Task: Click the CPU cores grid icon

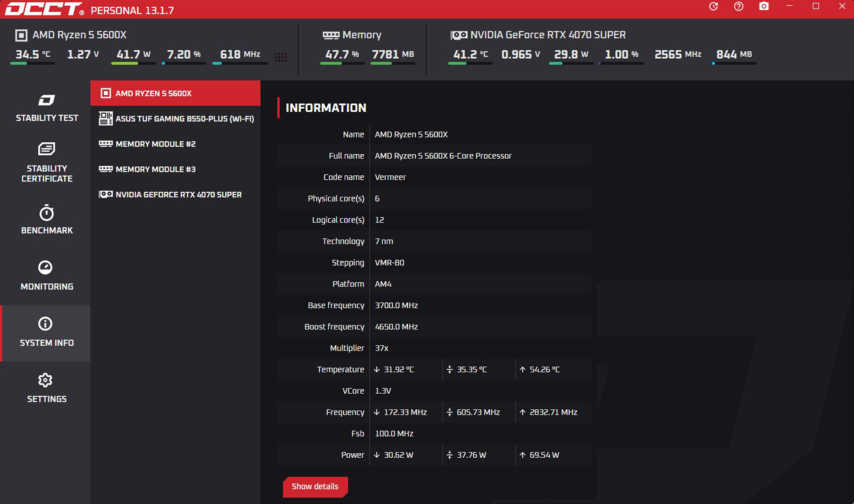Action: point(281,57)
